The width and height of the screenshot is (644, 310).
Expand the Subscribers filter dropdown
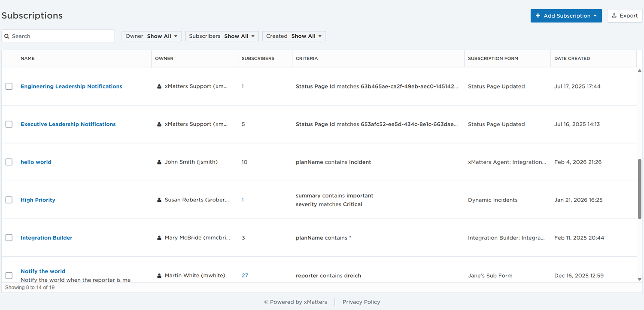point(222,36)
